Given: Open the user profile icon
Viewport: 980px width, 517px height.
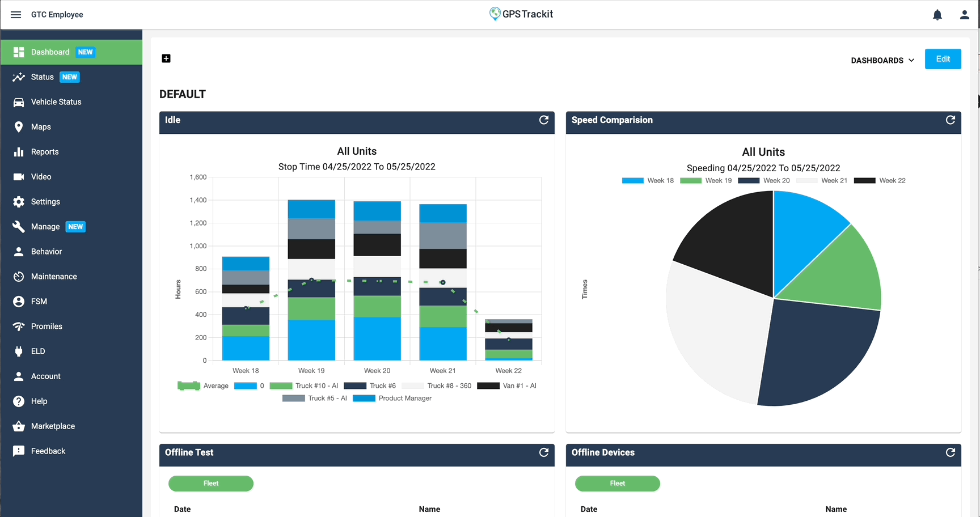Looking at the screenshot, I should pos(965,15).
